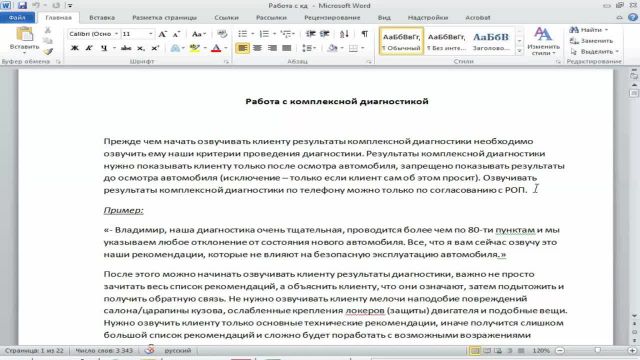Toggle italic К formatting

[89, 48]
